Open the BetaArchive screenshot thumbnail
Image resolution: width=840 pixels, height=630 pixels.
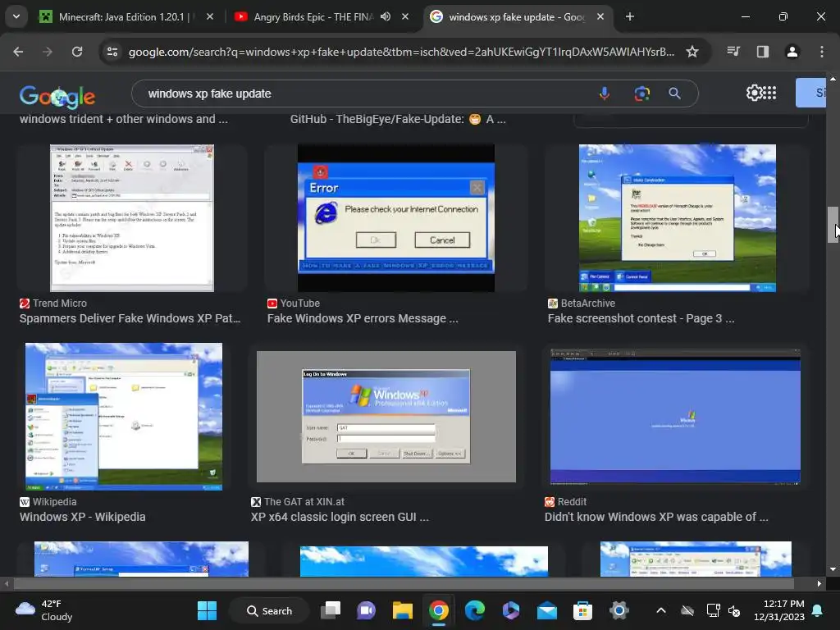point(677,218)
